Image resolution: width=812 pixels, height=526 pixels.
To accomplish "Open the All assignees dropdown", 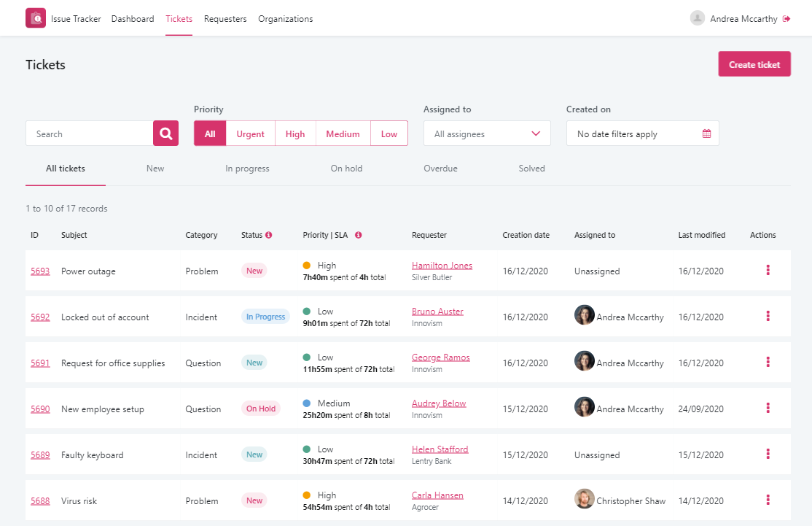I will coord(486,134).
